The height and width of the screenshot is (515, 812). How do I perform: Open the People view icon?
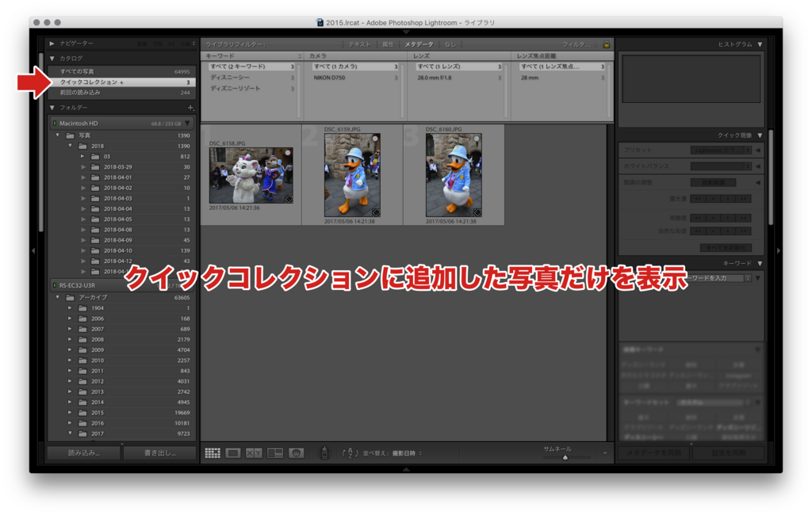tap(294, 452)
